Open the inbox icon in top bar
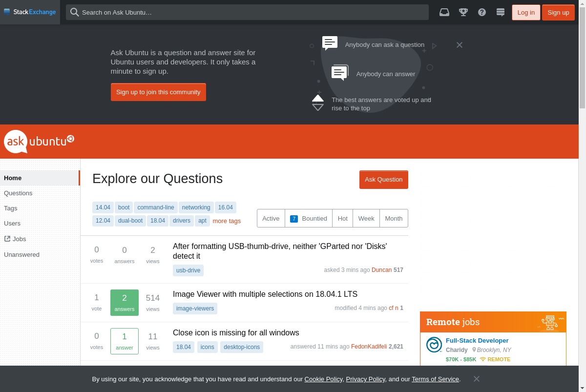The height and width of the screenshot is (392, 586). click(x=444, y=12)
